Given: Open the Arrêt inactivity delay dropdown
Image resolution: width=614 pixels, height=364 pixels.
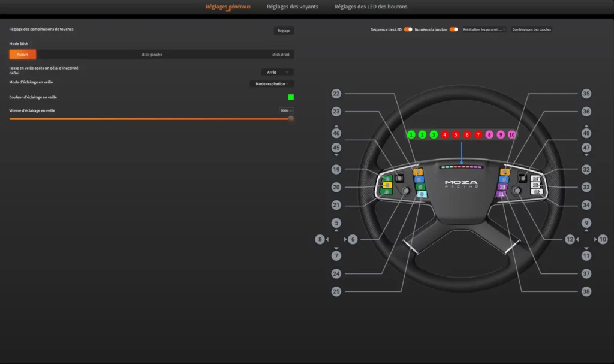Looking at the screenshot, I should click(277, 72).
